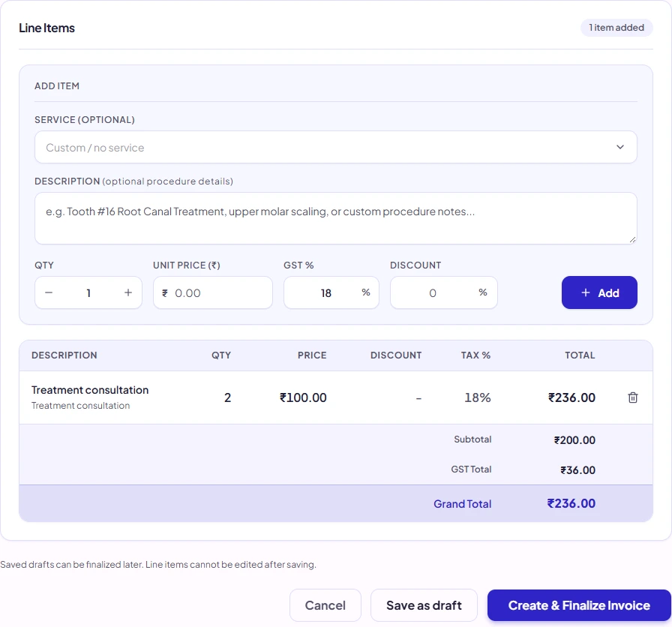Click the line item total ₹236.00
Viewport: 672px width, 627px height.
coord(571,397)
